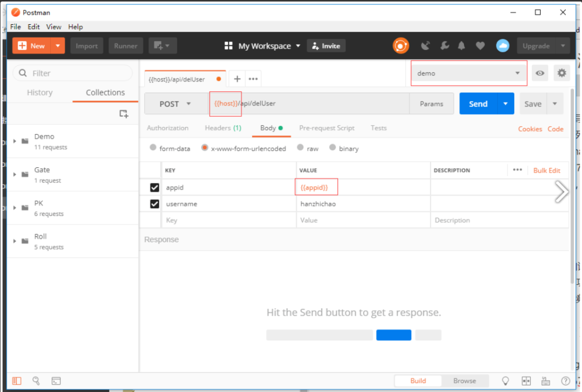Open find and replace magnifier icon
The height and width of the screenshot is (392, 582).
coord(36,381)
